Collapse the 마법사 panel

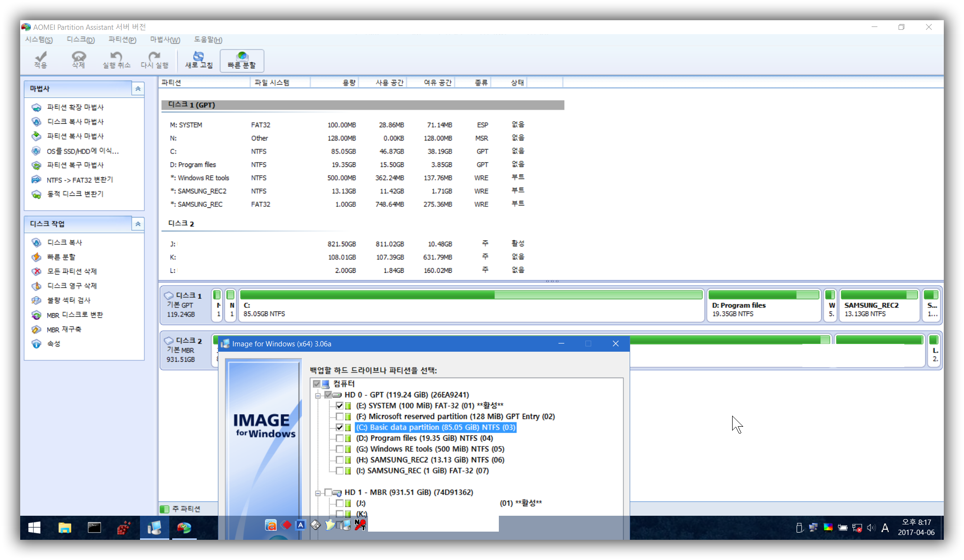[x=138, y=89]
